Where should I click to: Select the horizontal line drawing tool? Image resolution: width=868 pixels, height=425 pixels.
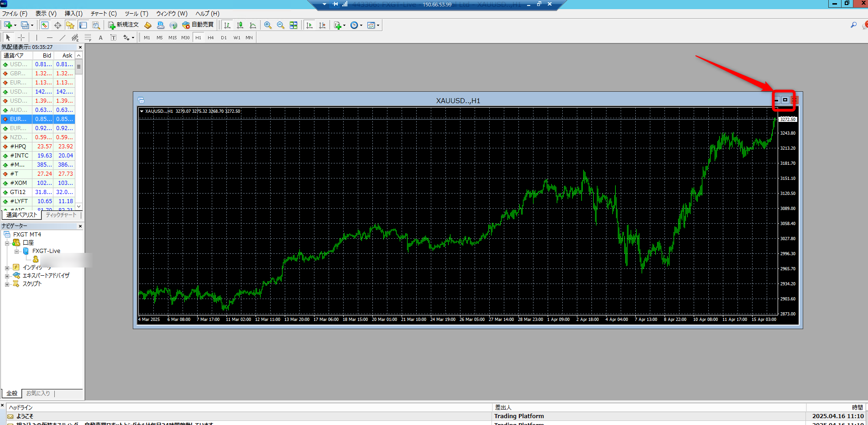pos(49,37)
